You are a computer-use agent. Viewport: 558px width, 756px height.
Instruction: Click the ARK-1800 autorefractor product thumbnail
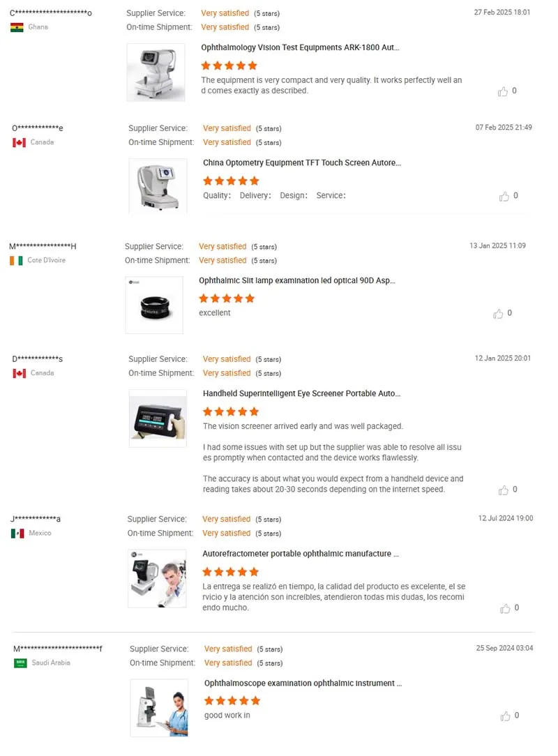(156, 73)
